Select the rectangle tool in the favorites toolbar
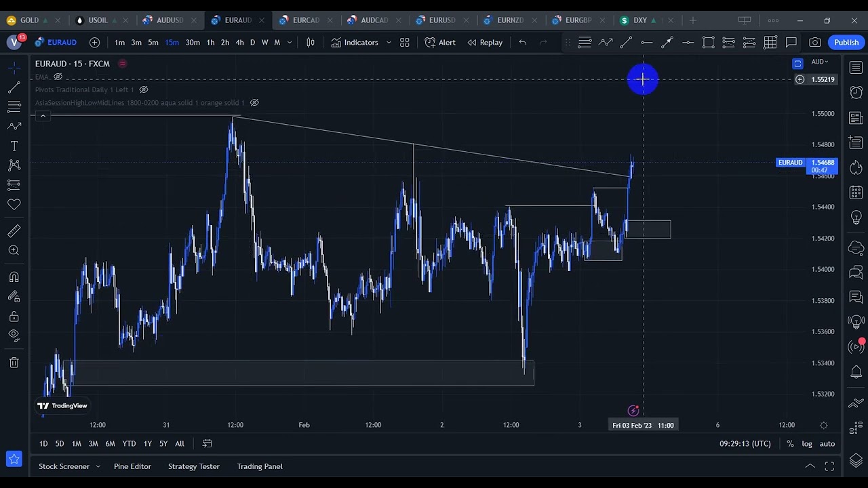 tap(709, 43)
